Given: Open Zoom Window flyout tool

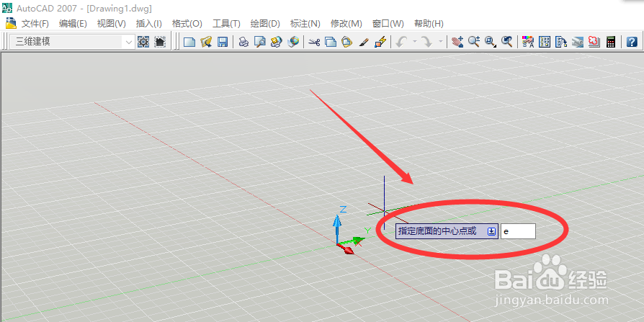Looking at the screenshot, I should (x=491, y=42).
